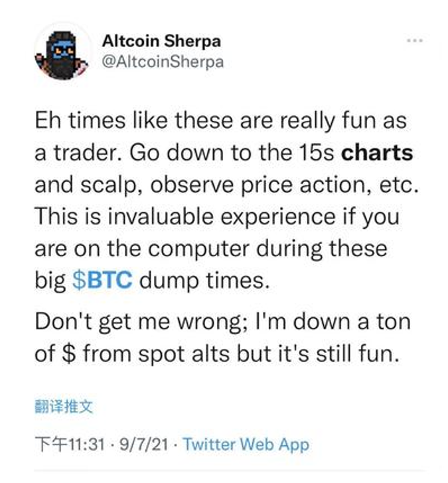
Task: Click the bold word charts
Action: pyautogui.click(x=377, y=153)
